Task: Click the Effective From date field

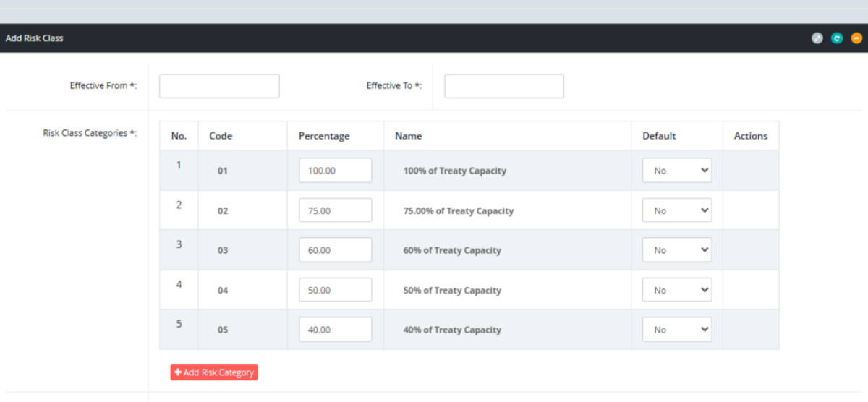Action: [219, 86]
